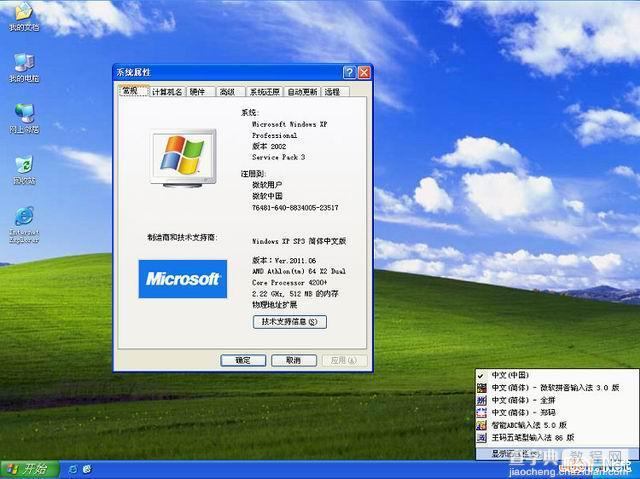Open the 远程 tab
Image resolution: width=640 pixels, height=479 pixels.
tap(335, 92)
